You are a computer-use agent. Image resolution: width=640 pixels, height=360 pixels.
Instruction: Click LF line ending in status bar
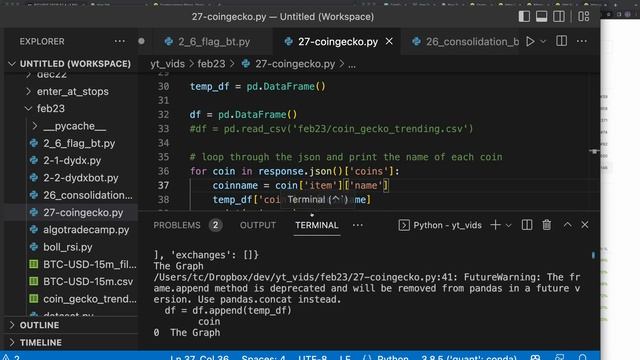coord(345,357)
